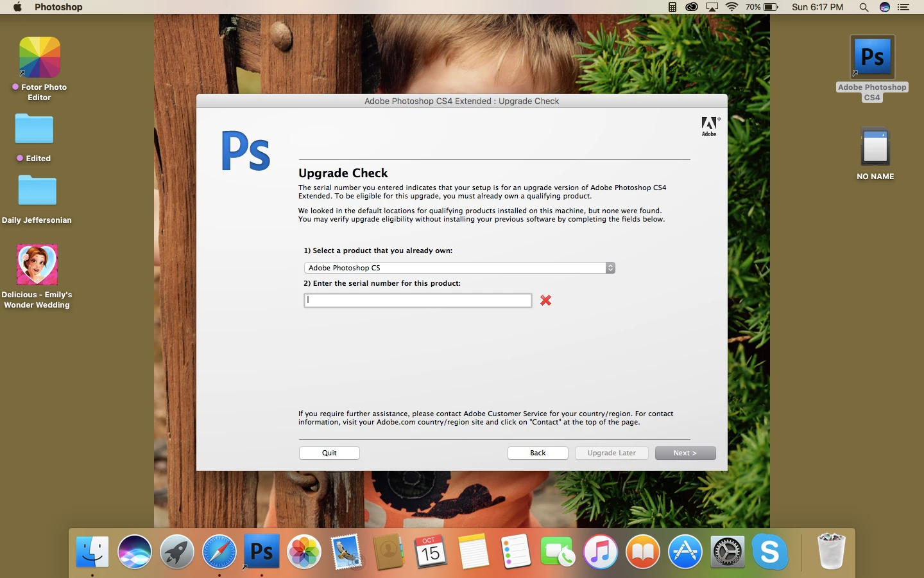Open the Trash in the Dock
This screenshot has width=924, height=578.
tap(832, 552)
